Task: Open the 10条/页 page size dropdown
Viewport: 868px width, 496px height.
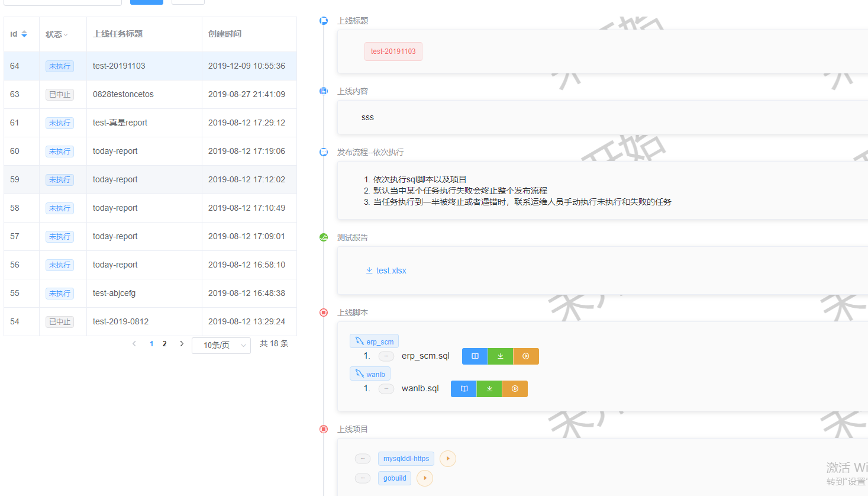Action: (221, 345)
